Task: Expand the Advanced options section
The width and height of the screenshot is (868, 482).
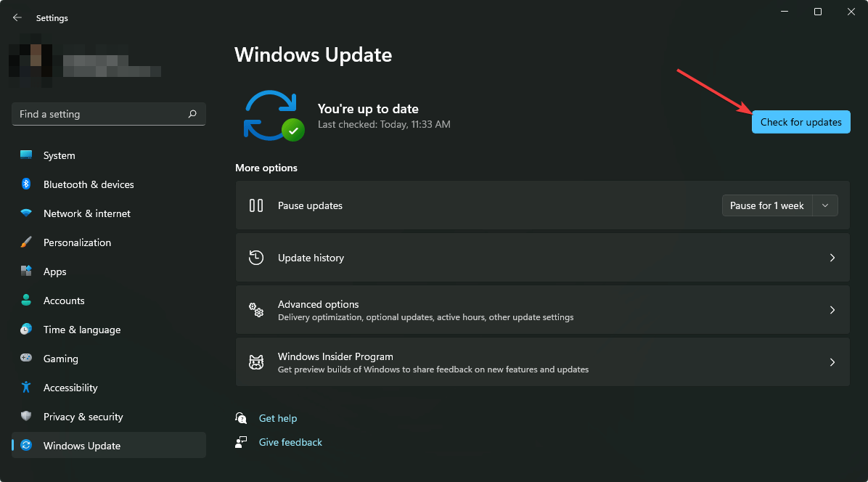Action: coord(832,310)
